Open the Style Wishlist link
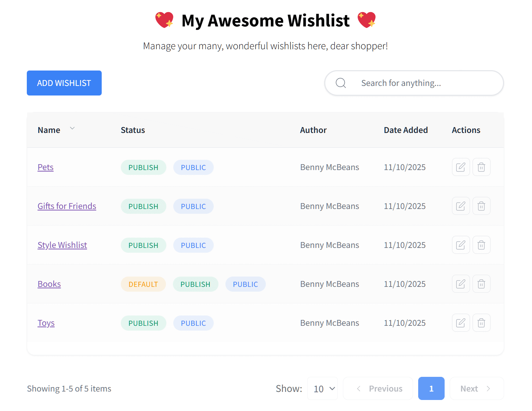Image resolution: width=532 pixels, height=411 pixels. tap(62, 245)
